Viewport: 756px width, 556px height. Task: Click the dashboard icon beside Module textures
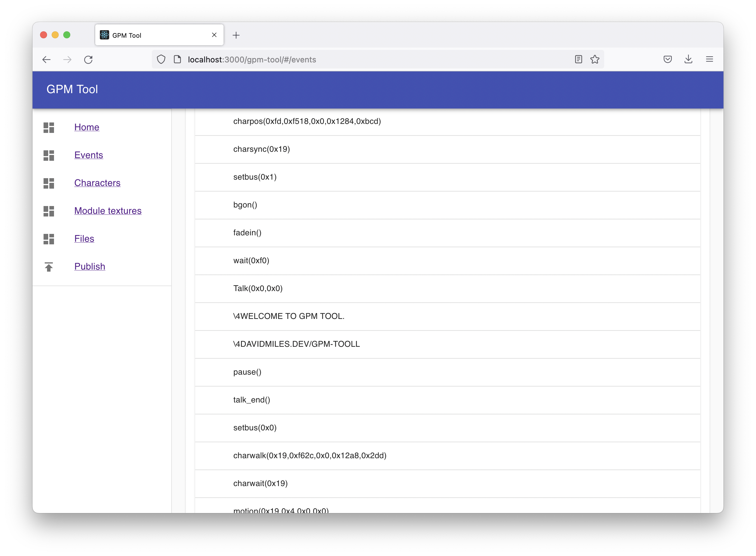coord(49,211)
